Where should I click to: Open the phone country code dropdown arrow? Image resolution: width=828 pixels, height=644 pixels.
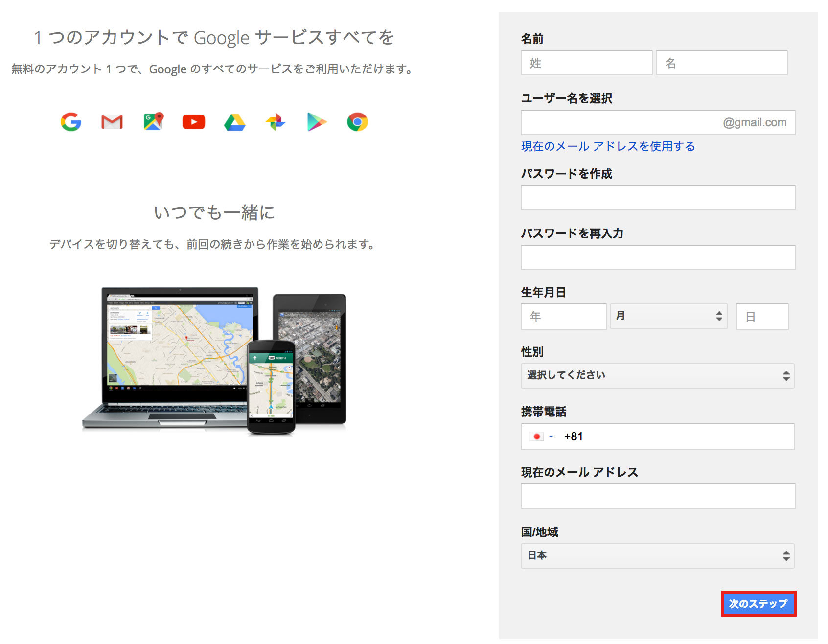tap(551, 437)
